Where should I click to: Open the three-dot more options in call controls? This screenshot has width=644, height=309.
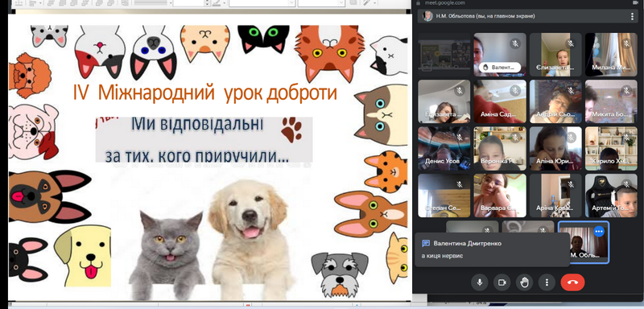(547, 282)
